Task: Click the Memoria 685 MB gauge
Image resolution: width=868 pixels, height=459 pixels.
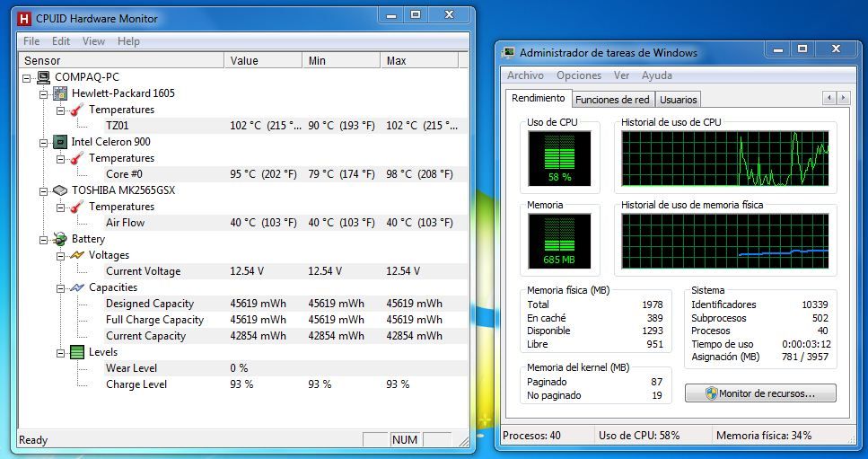Action: (559, 241)
